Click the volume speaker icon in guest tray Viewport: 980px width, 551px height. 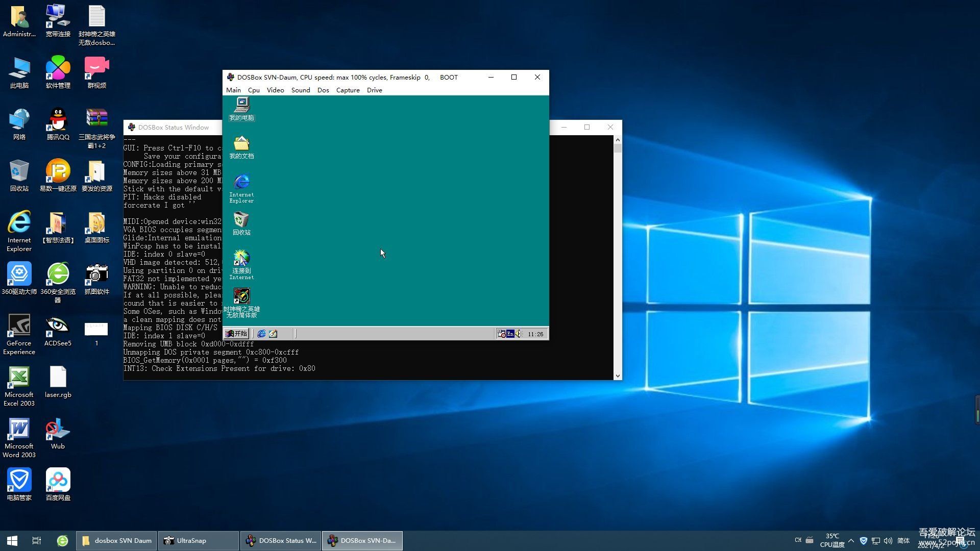[519, 334]
